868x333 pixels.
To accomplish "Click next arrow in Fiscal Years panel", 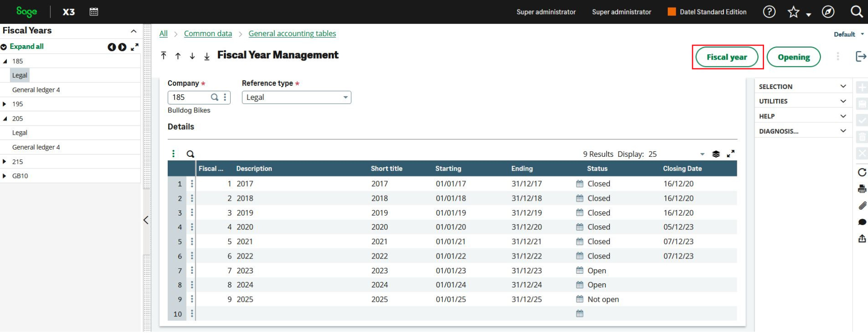I will [122, 47].
